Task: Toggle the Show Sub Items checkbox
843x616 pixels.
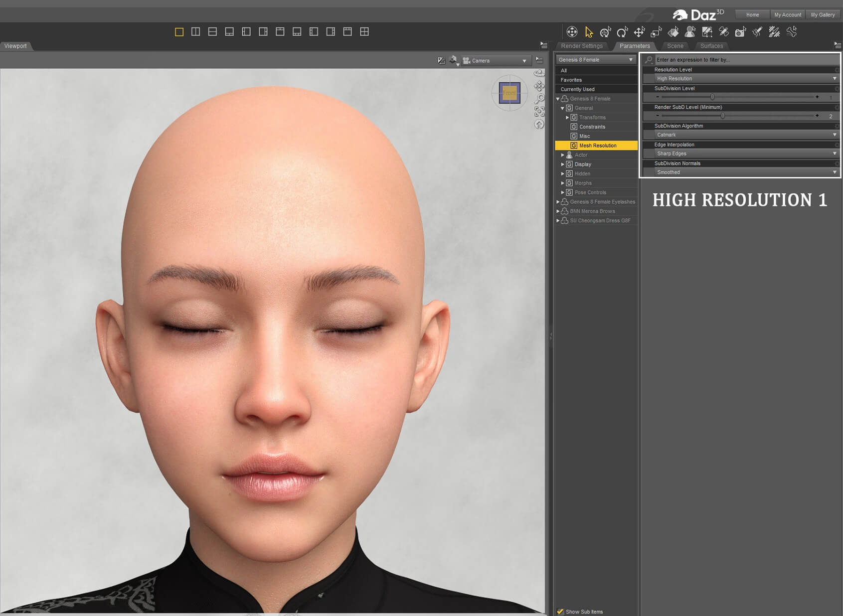Action: click(560, 611)
